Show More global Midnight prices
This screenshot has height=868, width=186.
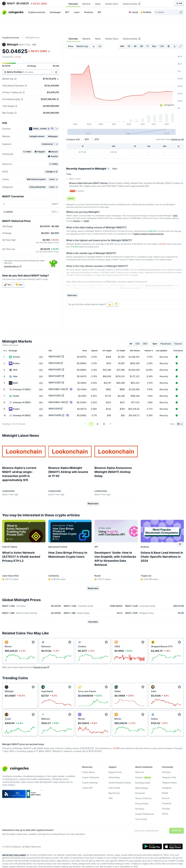coord(93,622)
